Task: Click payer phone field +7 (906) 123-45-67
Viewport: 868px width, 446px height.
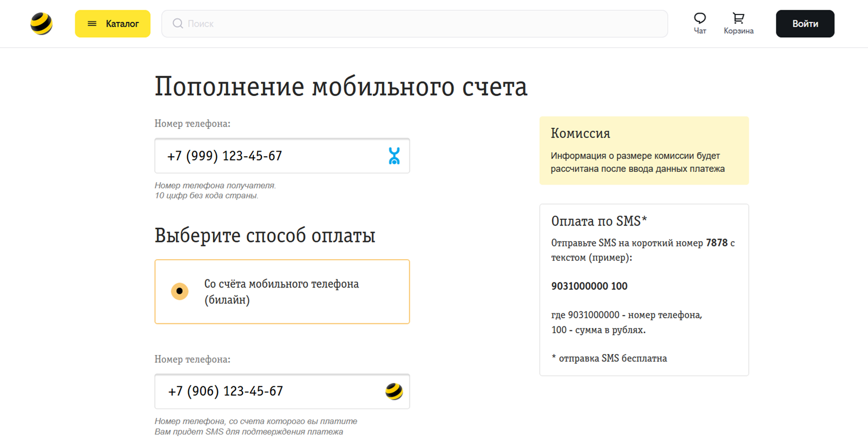Action: [282, 392]
